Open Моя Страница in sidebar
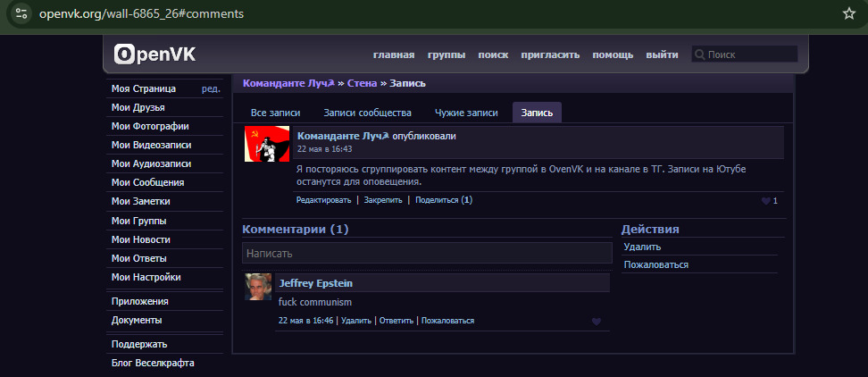This screenshot has height=377, width=868. pos(144,88)
